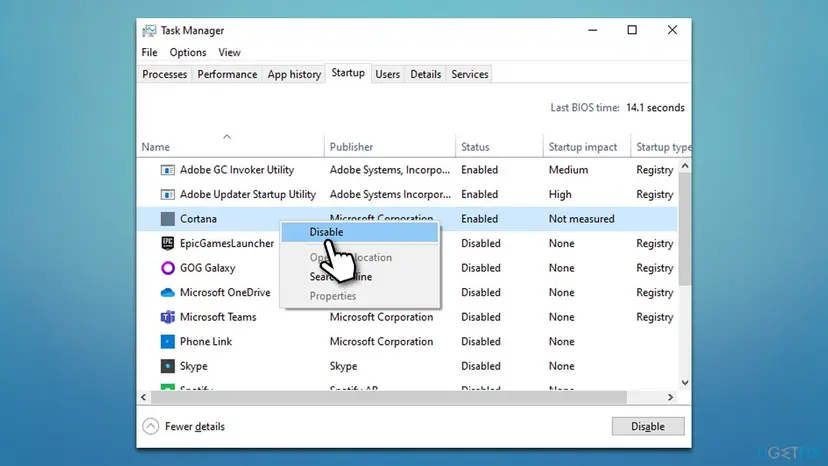Image resolution: width=828 pixels, height=466 pixels.
Task: Open the File menu
Action: coord(149,52)
